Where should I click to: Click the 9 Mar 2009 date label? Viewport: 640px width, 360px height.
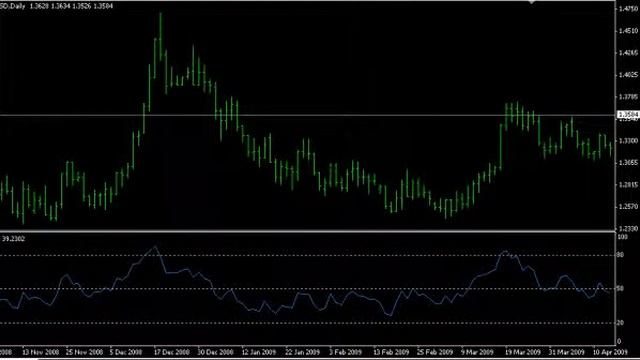[x=477, y=352]
